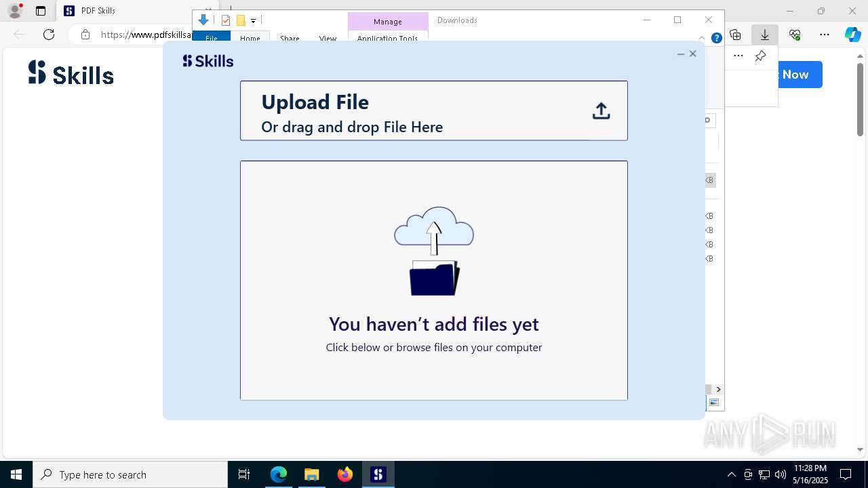Click the down arrow of the Edge page scrollbar
This screenshot has width=868, height=488.
860,449
